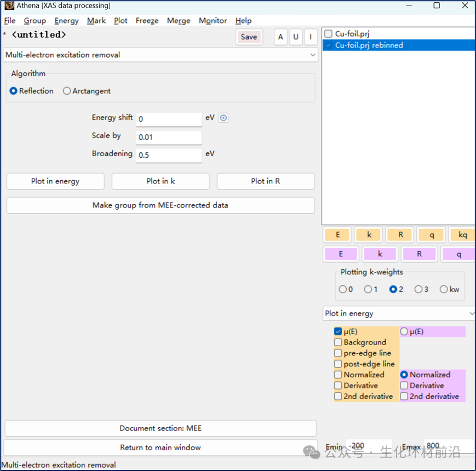This screenshot has width=476, height=471.
Task: Click the Energy shift input field
Action: tap(169, 119)
